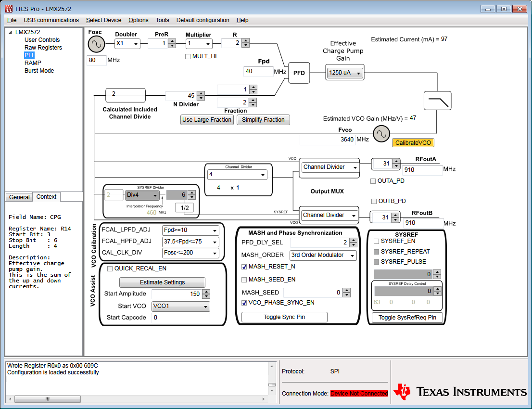Click the log horizontal scrollbar thumb
The width and height of the screenshot is (532, 409).
(48, 399)
